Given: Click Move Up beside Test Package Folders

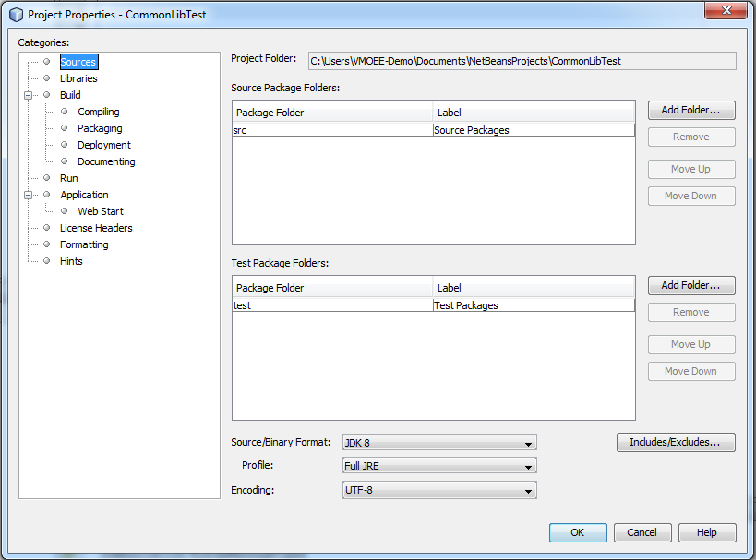Looking at the screenshot, I should (x=691, y=344).
